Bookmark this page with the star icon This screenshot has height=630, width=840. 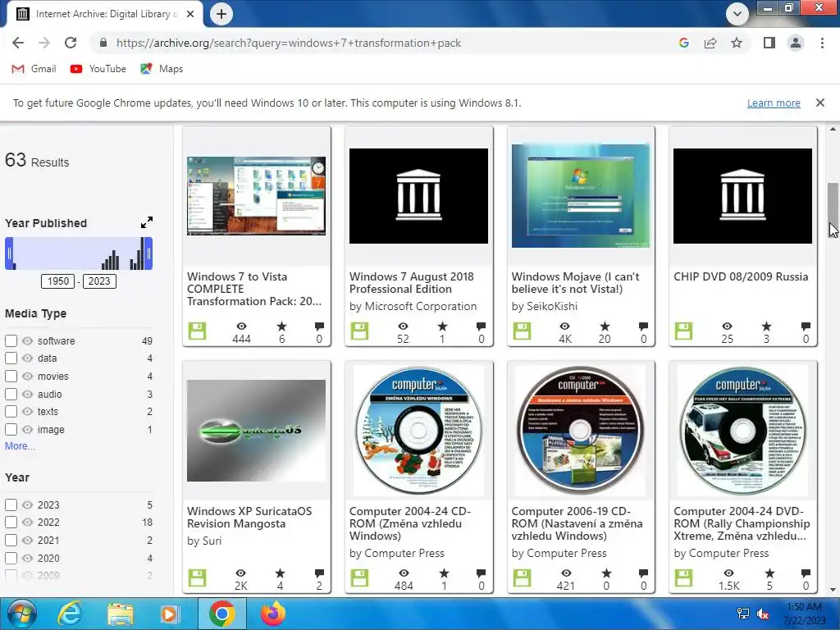[737, 43]
